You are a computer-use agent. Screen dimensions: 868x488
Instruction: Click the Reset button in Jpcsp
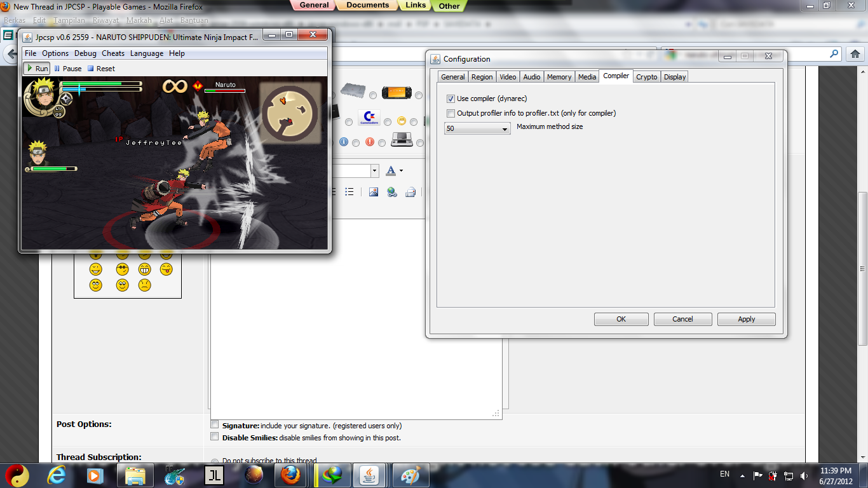[x=101, y=68]
